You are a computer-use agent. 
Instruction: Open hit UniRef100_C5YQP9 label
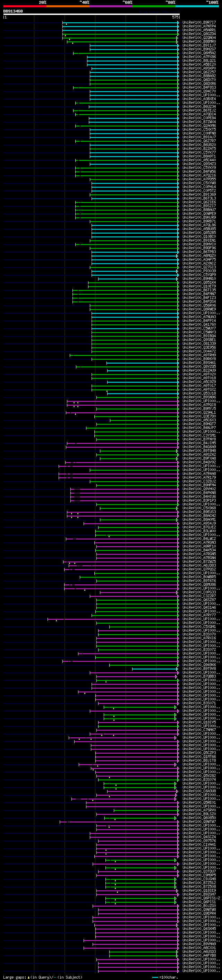tap(199, 275)
